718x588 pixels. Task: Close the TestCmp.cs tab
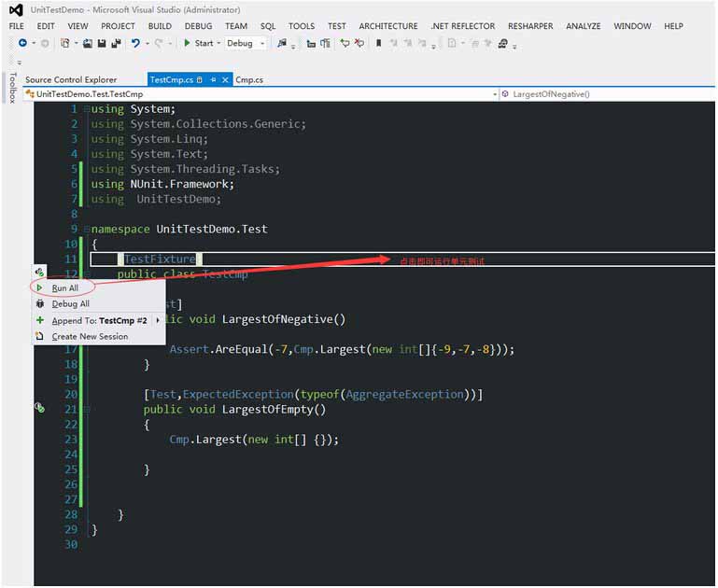point(225,80)
